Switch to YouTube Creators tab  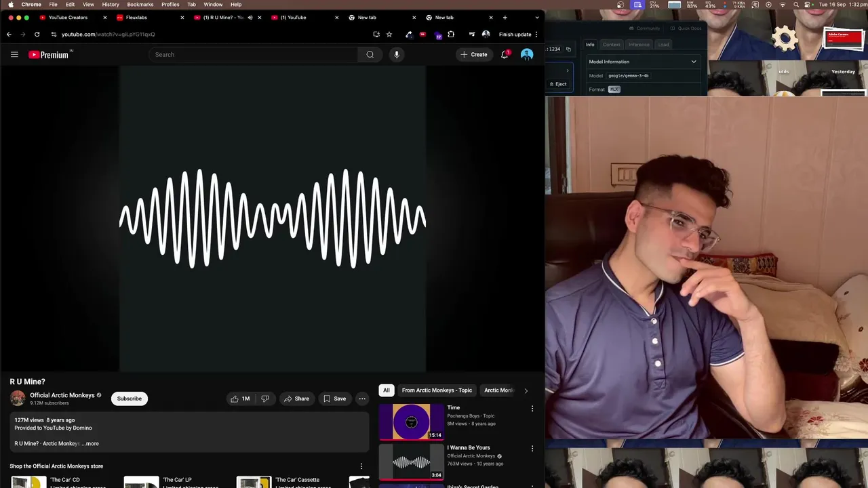pyautogui.click(x=68, y=18)
